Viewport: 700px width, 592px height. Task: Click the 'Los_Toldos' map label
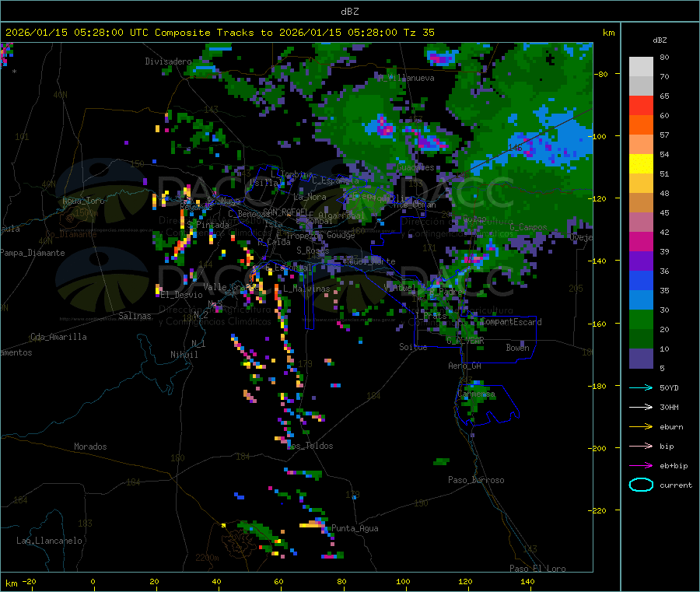coord(310,446)
